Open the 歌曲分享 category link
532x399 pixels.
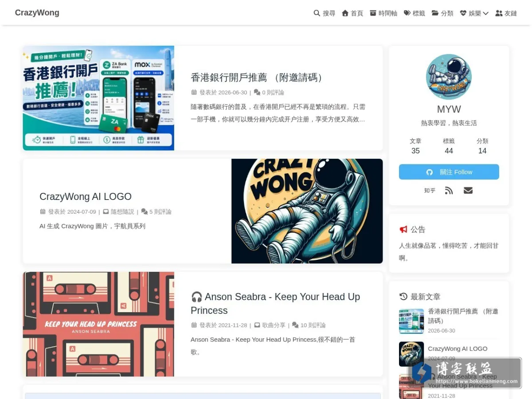click(274, 325)
